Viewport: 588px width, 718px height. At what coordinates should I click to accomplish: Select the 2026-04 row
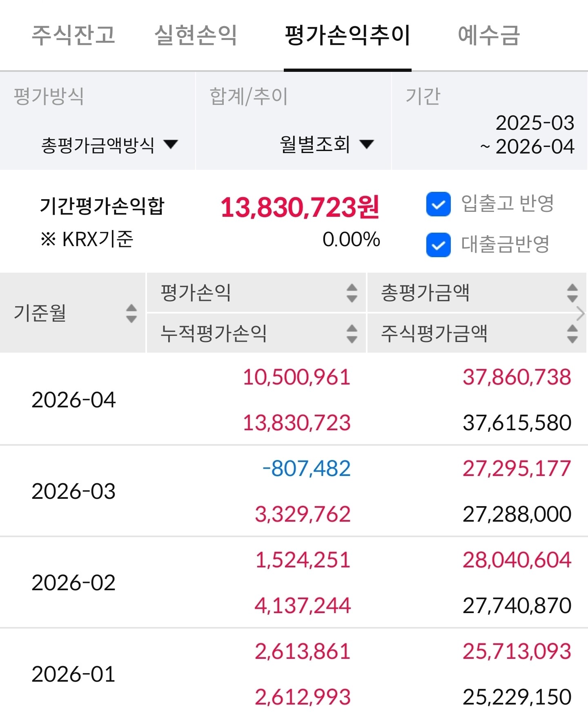point(294,400)
